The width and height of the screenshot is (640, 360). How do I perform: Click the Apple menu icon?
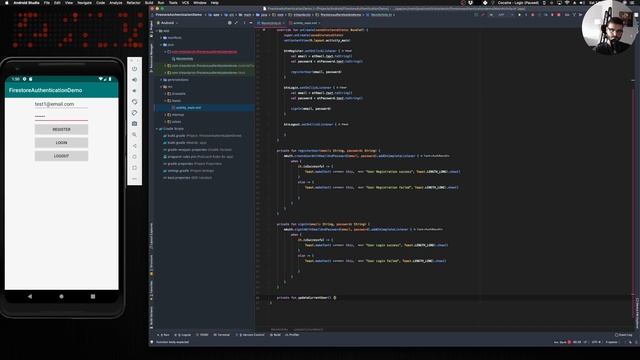[6, 2]
